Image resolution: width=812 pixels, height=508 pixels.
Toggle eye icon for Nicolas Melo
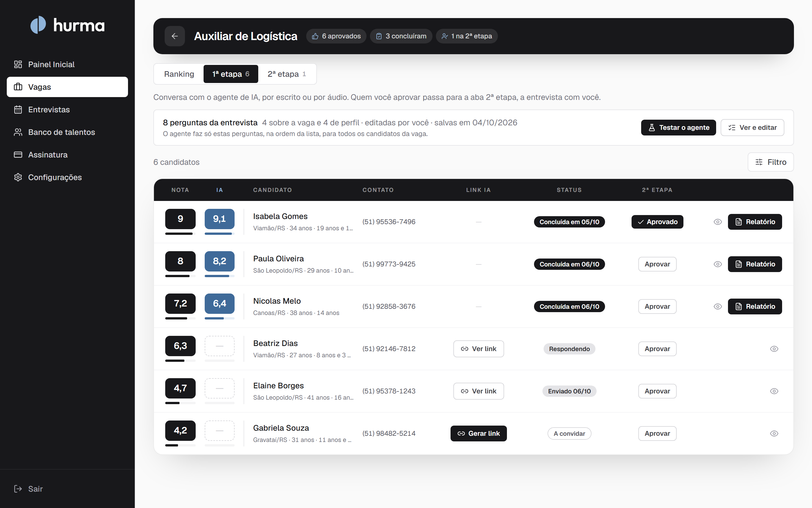718,306
